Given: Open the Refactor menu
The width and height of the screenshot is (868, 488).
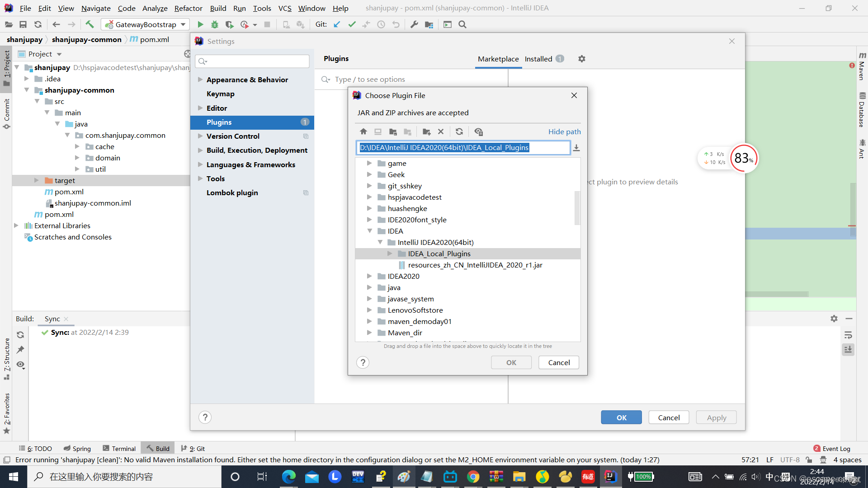Looking at the screenshot, I should pos(188,8).
